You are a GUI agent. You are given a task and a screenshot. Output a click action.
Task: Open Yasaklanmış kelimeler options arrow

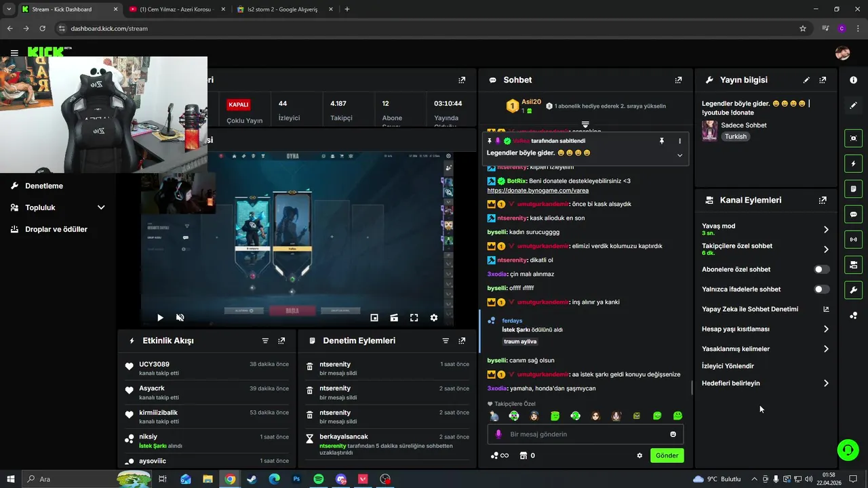826,349
